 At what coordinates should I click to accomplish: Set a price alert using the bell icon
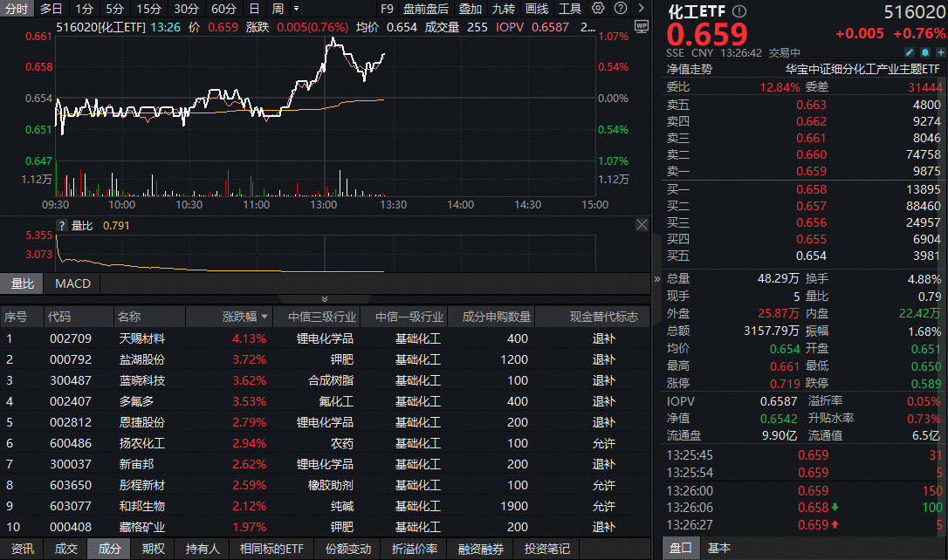pos(925,52)
